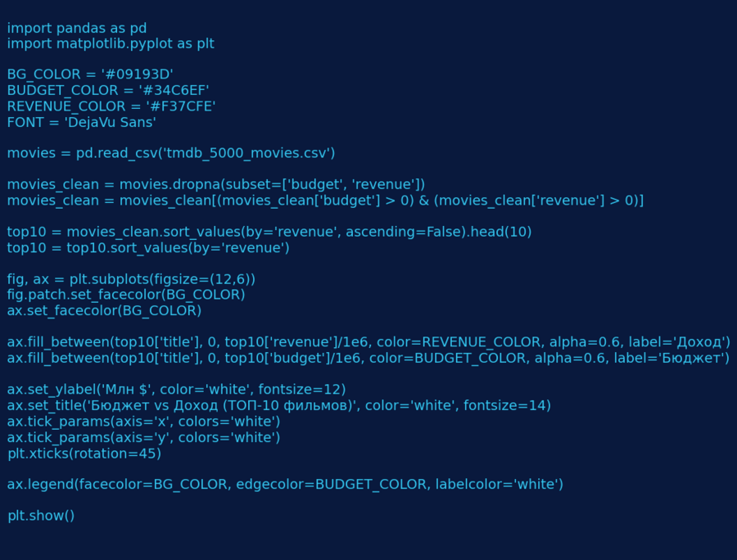The width and height of the screenshot is (737, 560).
Task: Click the fill_between line labeled 'Бюджет'
Action: click(x=368, y=359)
